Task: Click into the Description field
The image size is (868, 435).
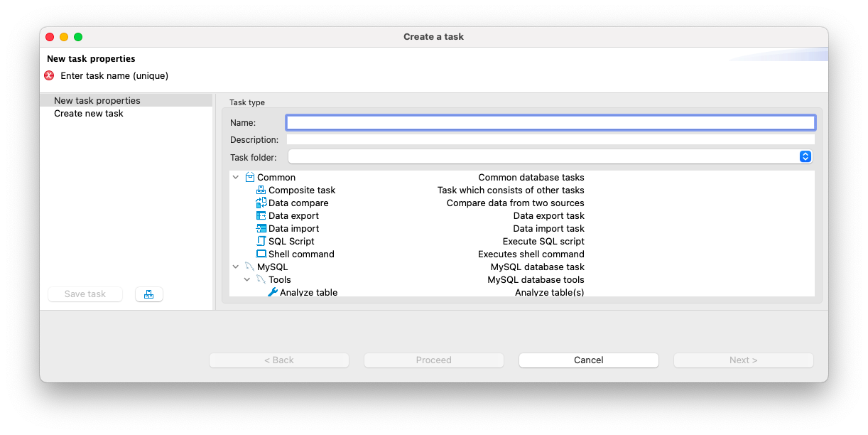Action: point(550,140)
